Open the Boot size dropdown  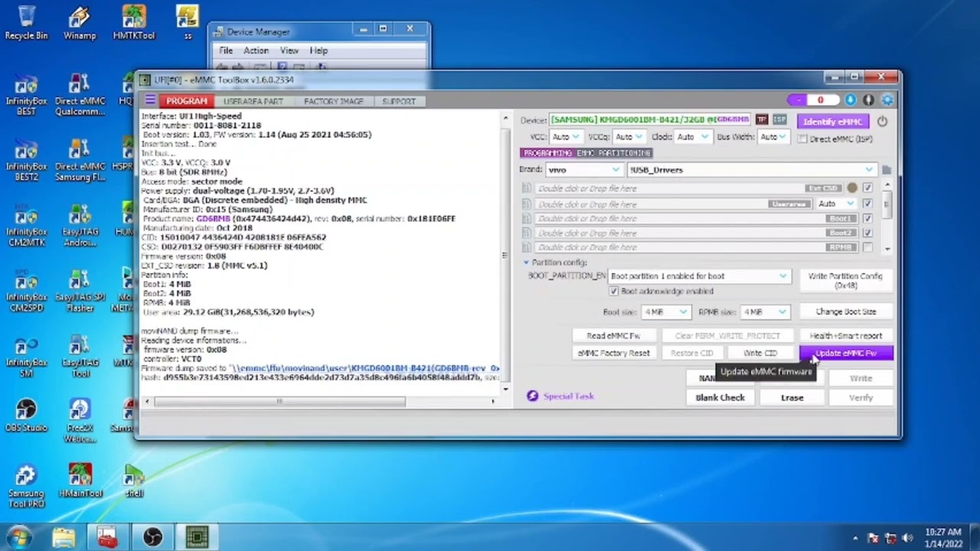coord(666,312)
